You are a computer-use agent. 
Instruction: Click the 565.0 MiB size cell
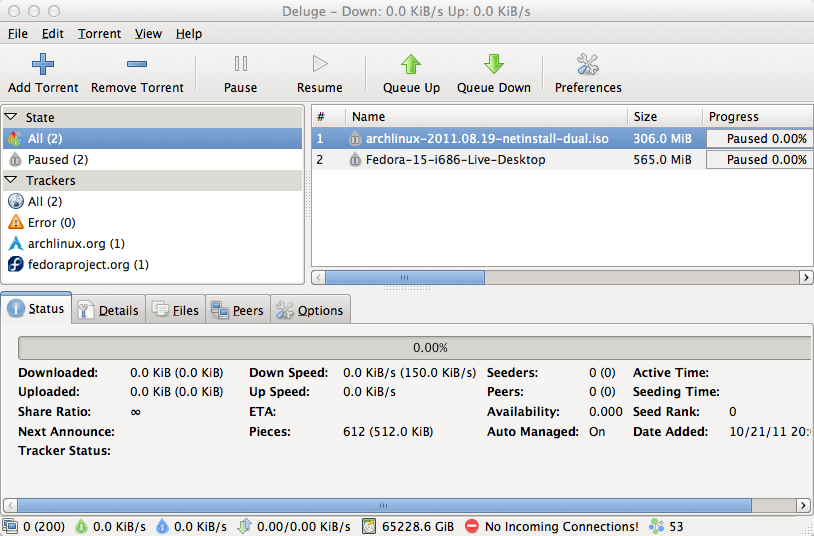coord(662,159)
